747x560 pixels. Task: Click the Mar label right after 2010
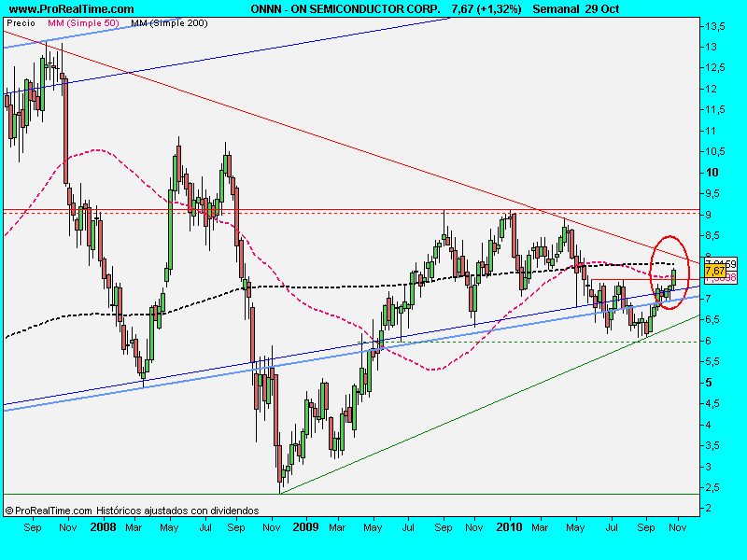point(540,527)
